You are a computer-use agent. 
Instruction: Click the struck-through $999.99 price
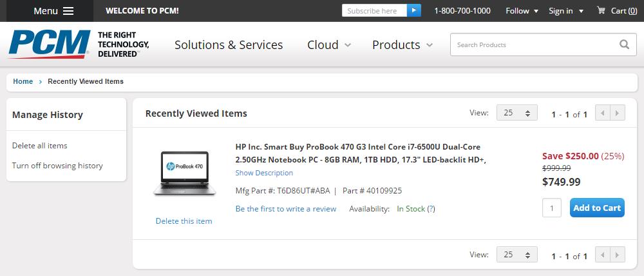(x=556, y=168)
